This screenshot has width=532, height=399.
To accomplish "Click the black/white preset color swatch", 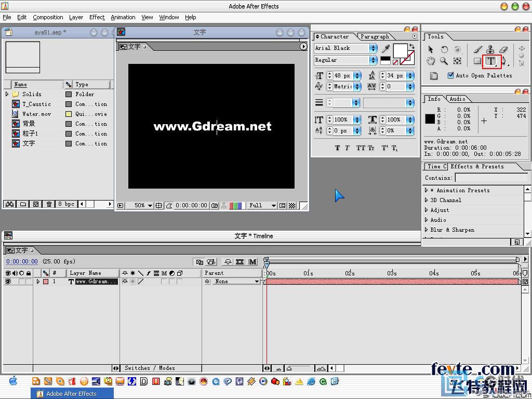I will pyautogui.click(x=385, y=60).
